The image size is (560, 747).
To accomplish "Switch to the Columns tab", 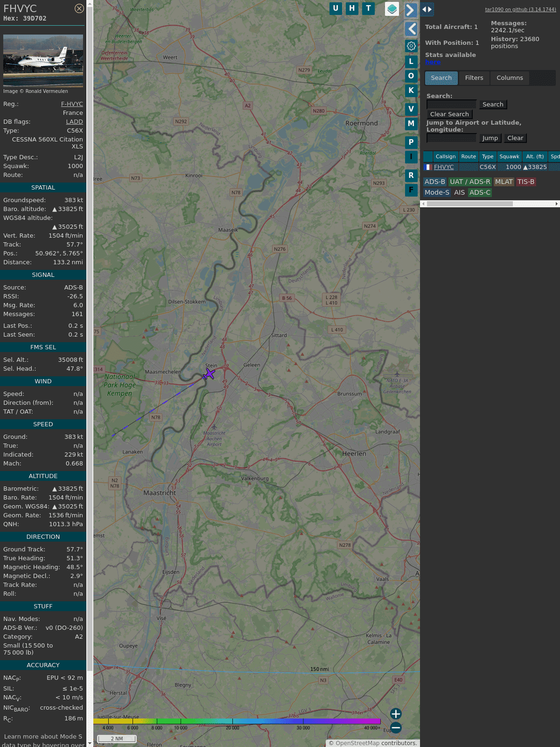I will [510, 78].
